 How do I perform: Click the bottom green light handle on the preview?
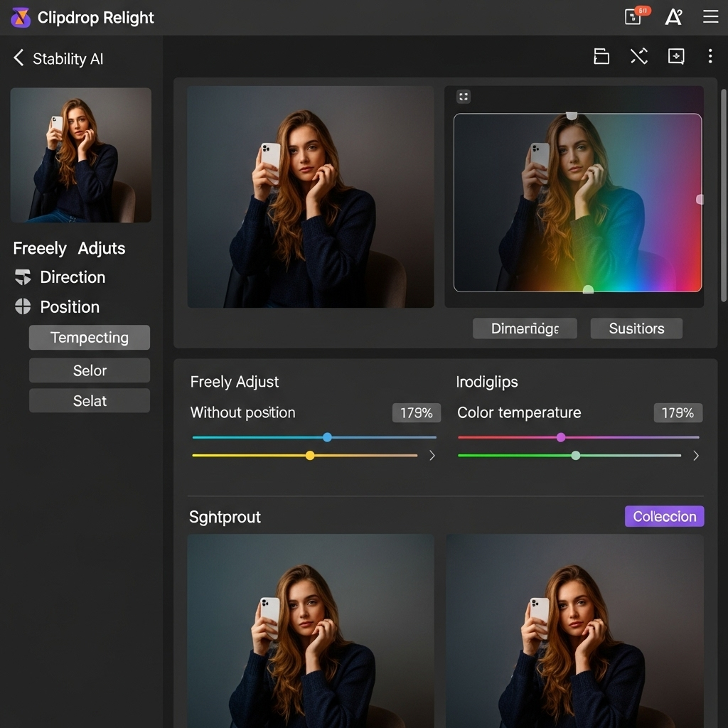[588, 290]
